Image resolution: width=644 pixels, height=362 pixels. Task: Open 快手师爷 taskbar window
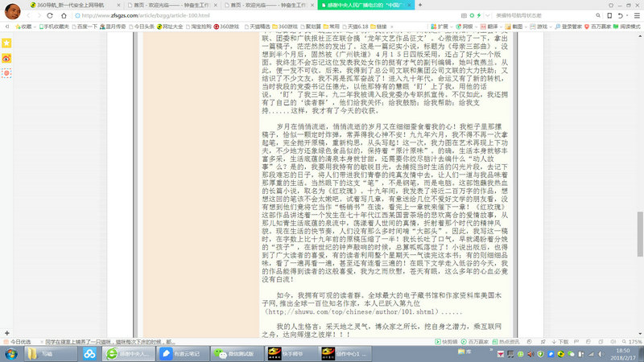tap(291, 354)
